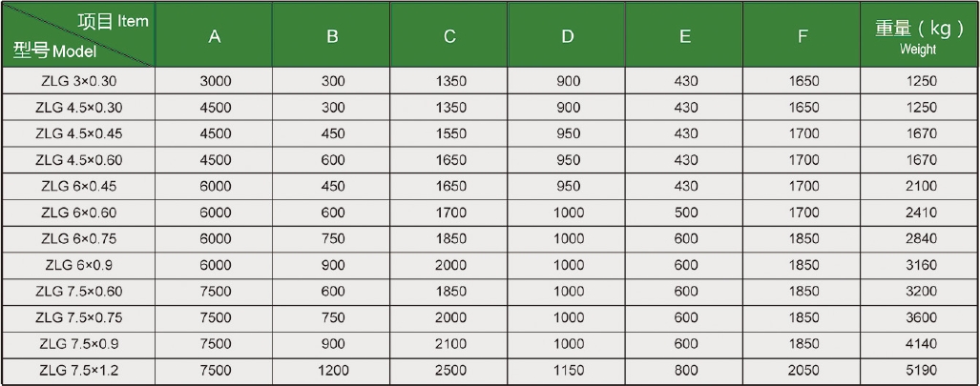Click the 4140 weight cell

click(921, 344)
